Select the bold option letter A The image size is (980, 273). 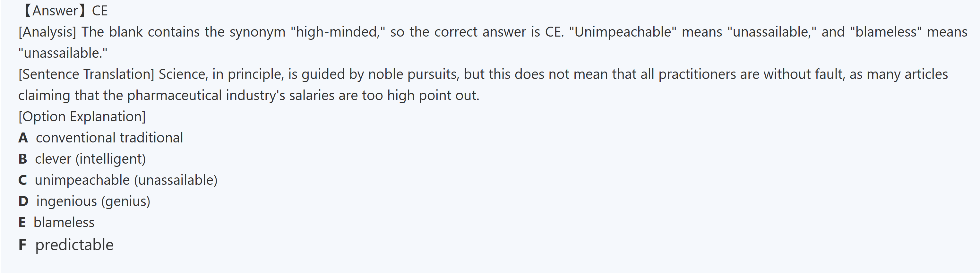23,138
